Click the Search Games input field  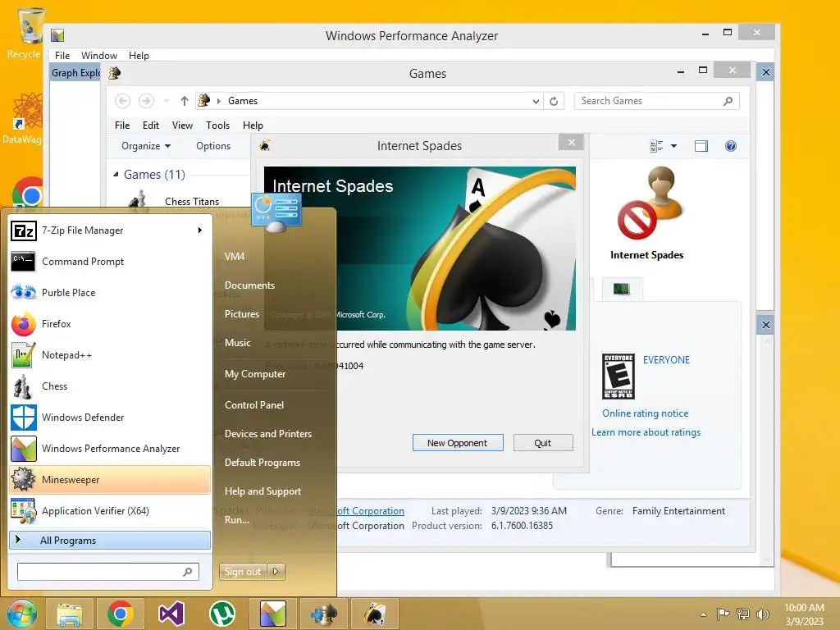pos(657,101)
